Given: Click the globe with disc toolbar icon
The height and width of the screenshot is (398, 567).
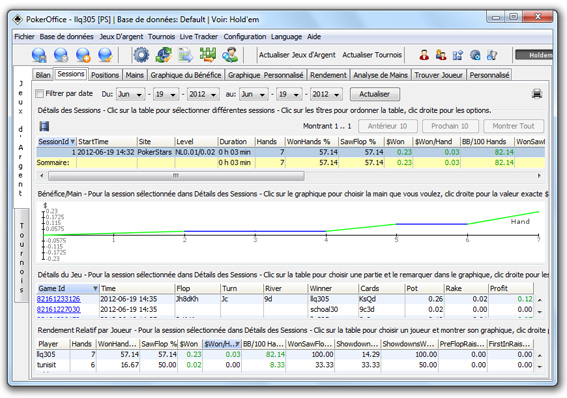Looking at the screenshot, I should tap(475, 55).
